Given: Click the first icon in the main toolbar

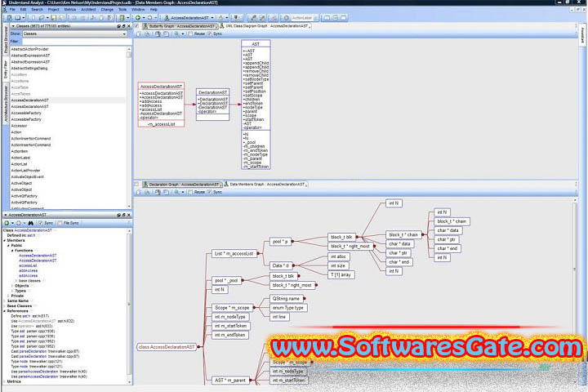Looking at the screenshot, I should pos(9,18).
